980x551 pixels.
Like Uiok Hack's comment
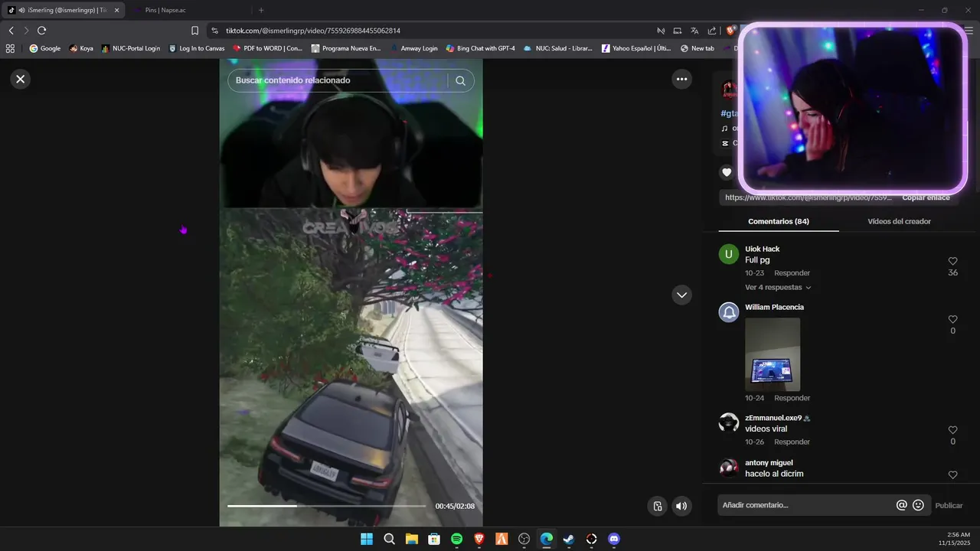(952, 261)
